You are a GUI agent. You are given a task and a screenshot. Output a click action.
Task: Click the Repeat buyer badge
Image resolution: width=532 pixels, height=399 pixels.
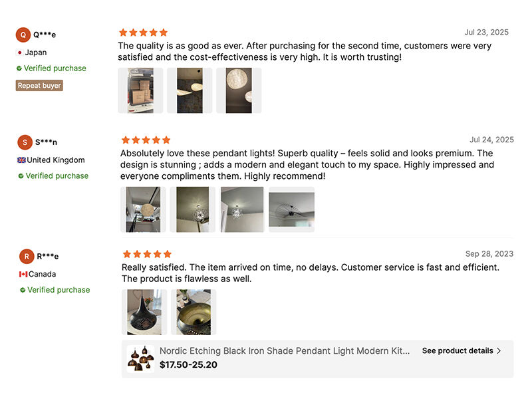pos(39,85)
